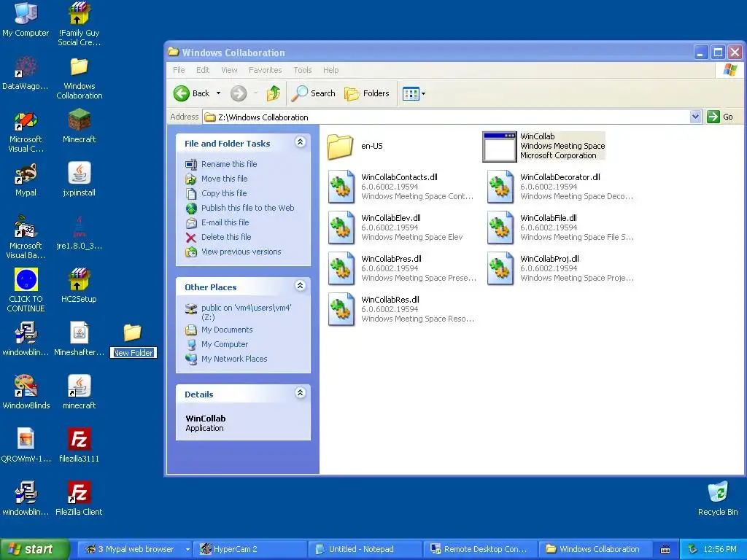Select the Minecraft block desktop icon
Viewport: 747px width, 560px height.
(79, 120)
